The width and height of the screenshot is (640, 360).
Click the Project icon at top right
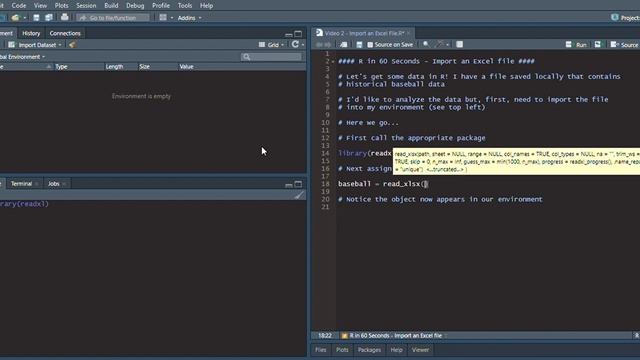tap(615, 17)
